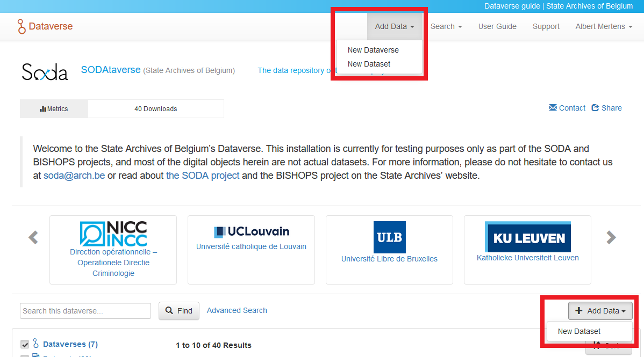Screen dimensions: 644x357
Task: Open Université catholique de Louvain link
Action: click(x=251, y=246)
